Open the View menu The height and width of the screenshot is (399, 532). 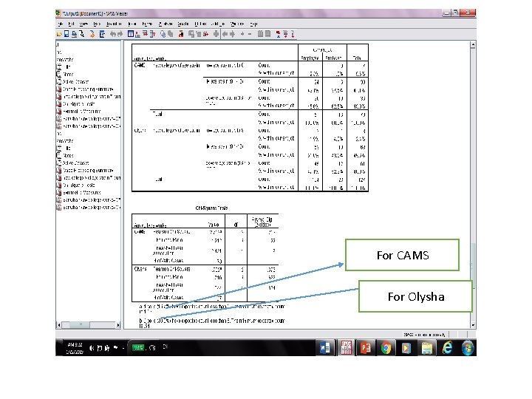coord(83,24)
